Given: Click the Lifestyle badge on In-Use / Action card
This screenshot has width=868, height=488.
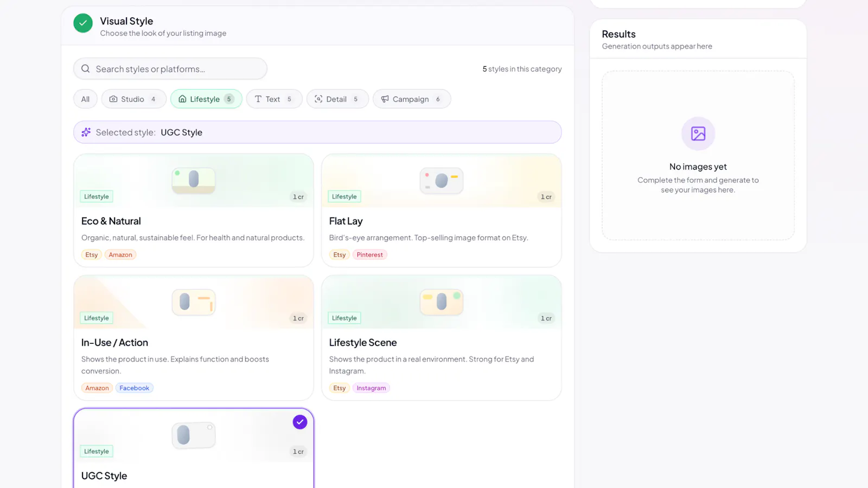Looking at the screenshot, I should click(97, 318).
